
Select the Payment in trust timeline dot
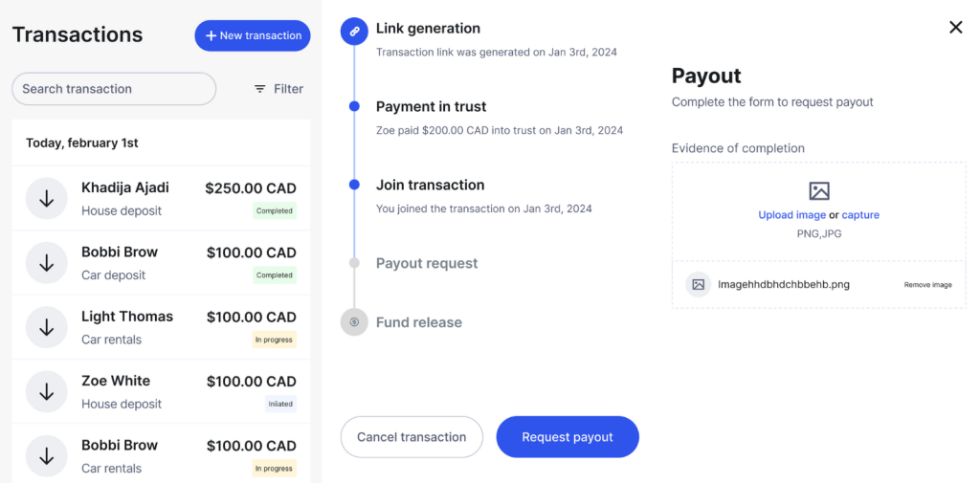(x=354, y=107)
